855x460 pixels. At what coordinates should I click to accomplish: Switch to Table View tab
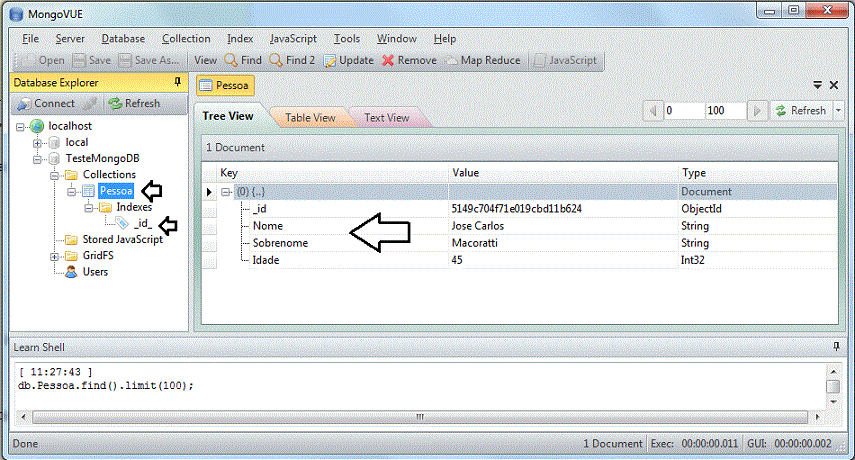coord(310,117)
